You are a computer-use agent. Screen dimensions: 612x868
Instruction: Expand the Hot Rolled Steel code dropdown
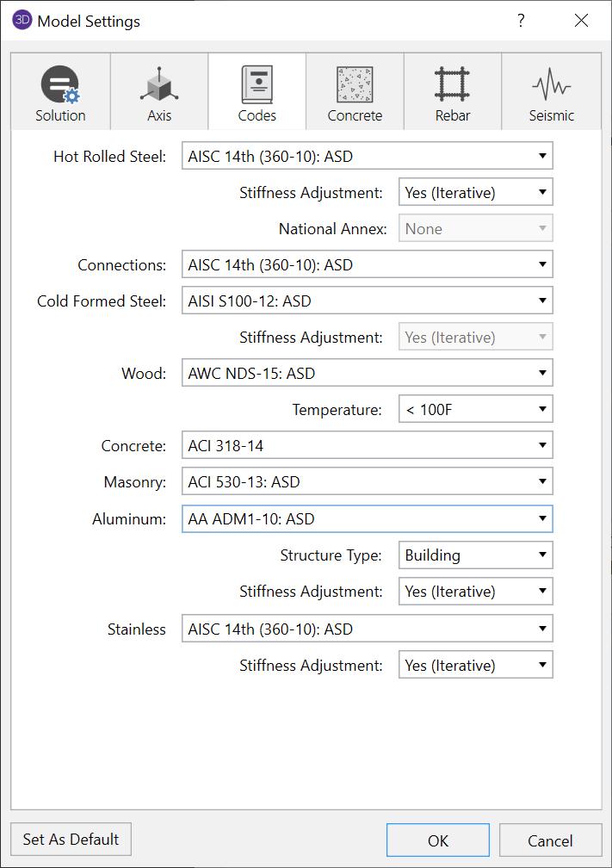[x=367, y=157]
